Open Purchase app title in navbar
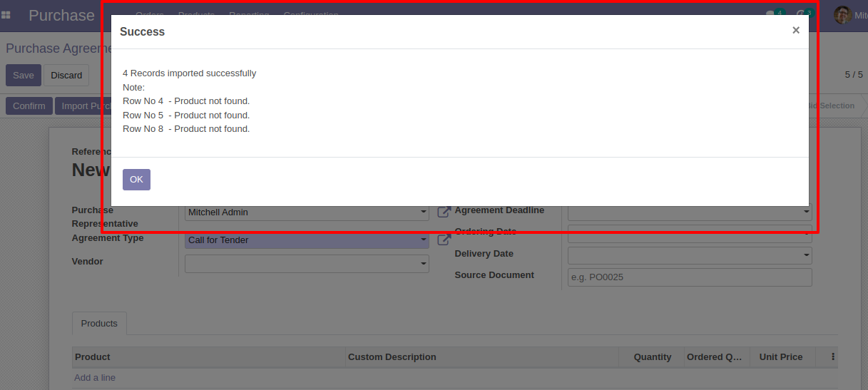 click(61, 15)
